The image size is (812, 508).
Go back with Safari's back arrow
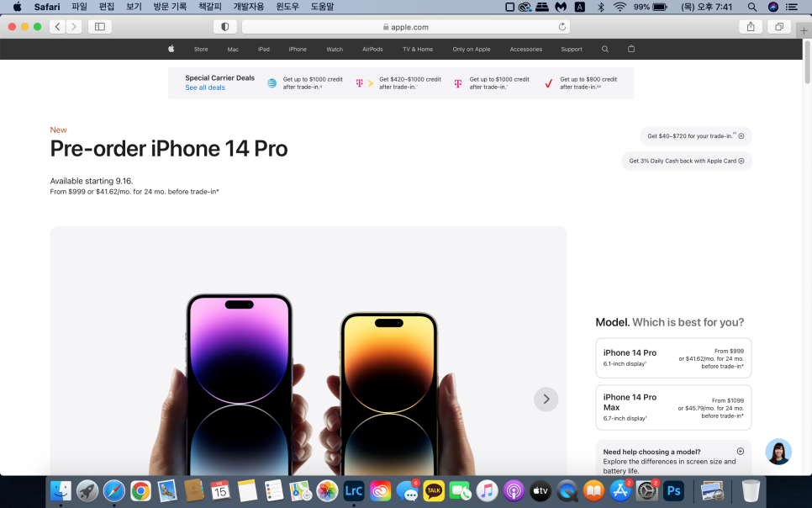tap(57, 26)
